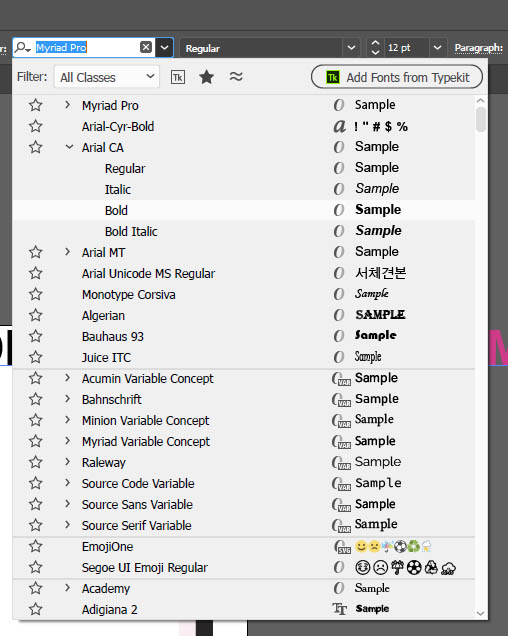
Task: Click the font search magnifier icon
Action: (22, 47)
